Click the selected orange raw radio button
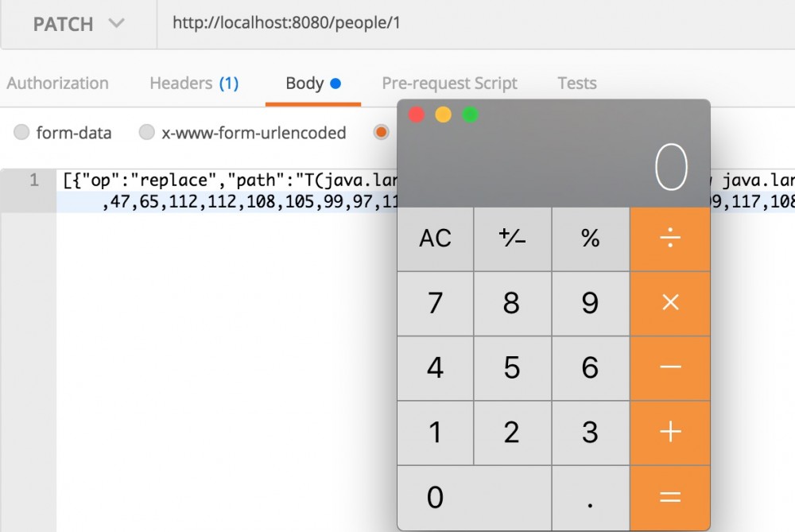Viewport: 795px width, 532px height. point(382,133)
